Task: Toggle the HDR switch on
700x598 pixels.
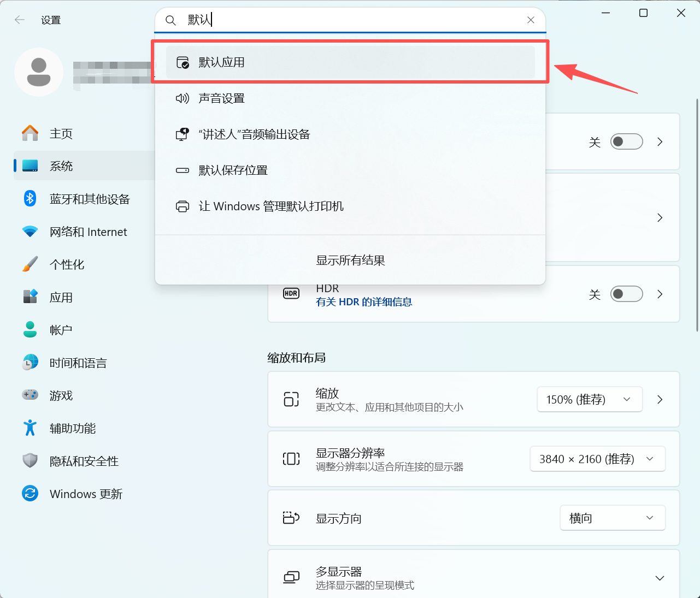Action: point(626,294)
